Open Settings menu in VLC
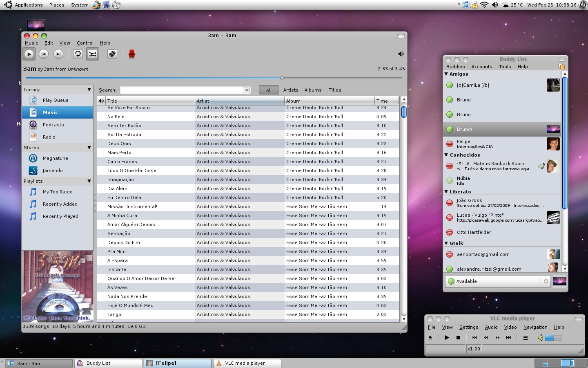This screenshot has height=368, width=588. pos(469,327)
